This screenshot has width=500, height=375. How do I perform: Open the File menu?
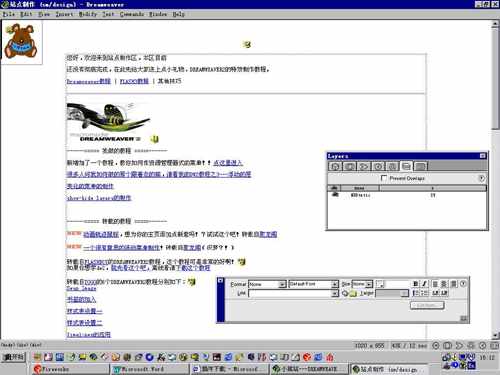(x=9, y=14)
